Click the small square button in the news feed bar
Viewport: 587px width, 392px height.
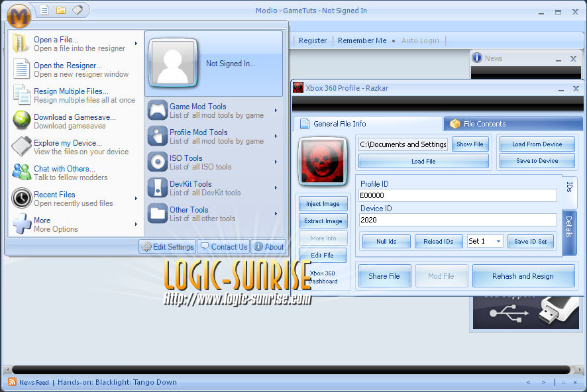[563, 382]
